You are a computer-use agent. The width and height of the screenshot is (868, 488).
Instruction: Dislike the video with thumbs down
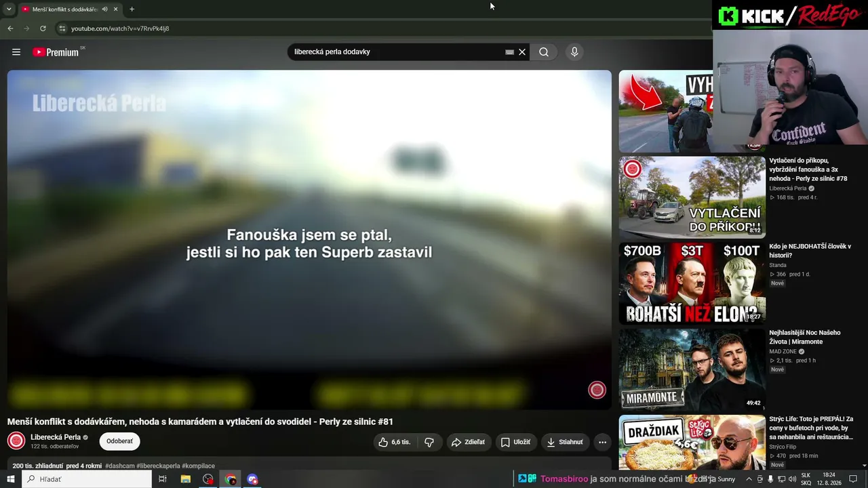[x=429, y=442]
